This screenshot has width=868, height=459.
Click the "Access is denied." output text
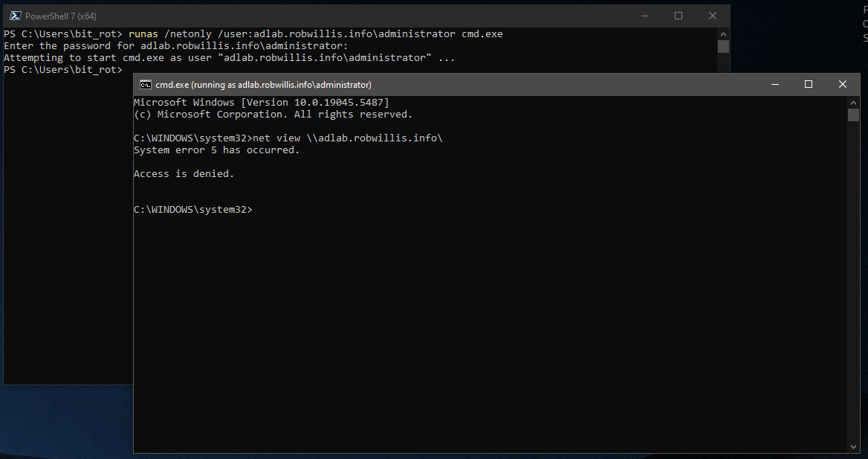click(184, 174)
